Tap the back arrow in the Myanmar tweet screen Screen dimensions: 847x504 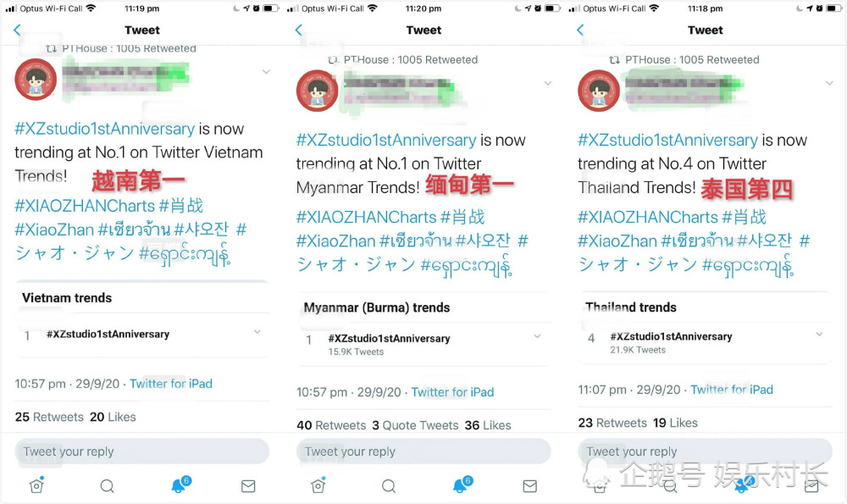[299, 30]
